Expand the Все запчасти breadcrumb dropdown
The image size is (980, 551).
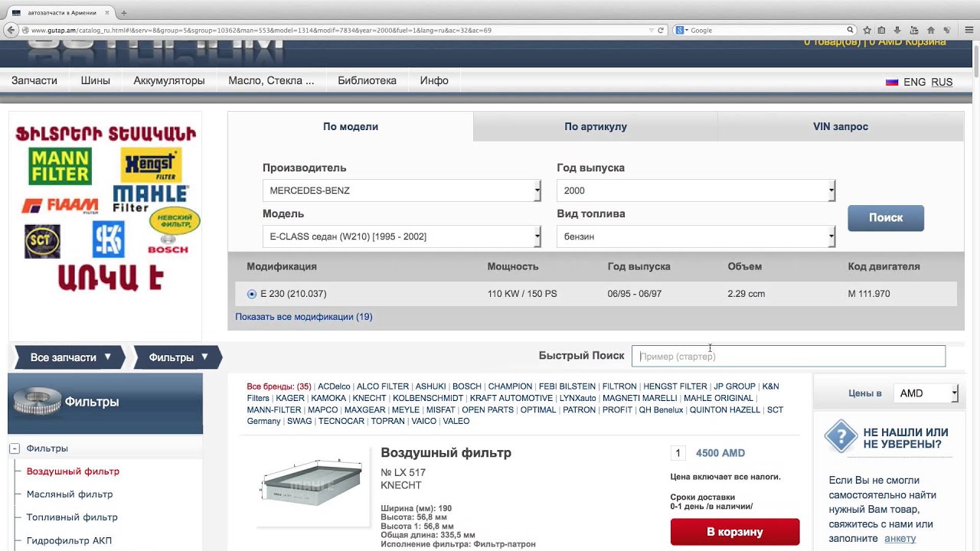click(70, 357)
